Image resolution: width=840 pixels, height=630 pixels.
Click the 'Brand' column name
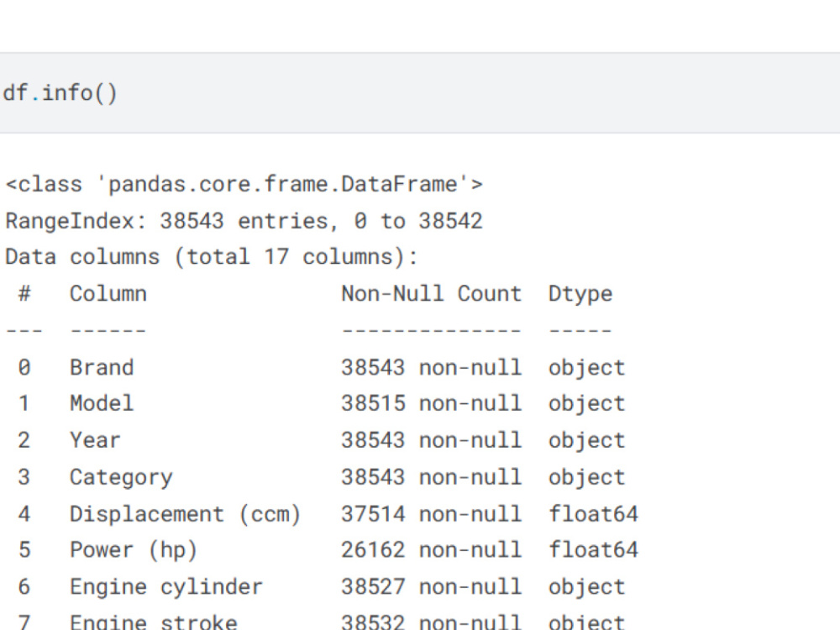[x=102, y=368]
